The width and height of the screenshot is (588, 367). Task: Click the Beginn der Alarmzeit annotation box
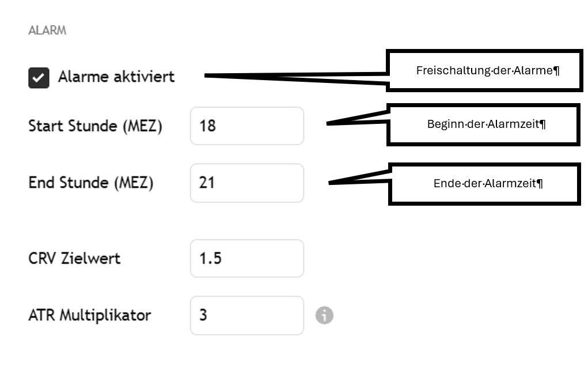tap(483, 124)
